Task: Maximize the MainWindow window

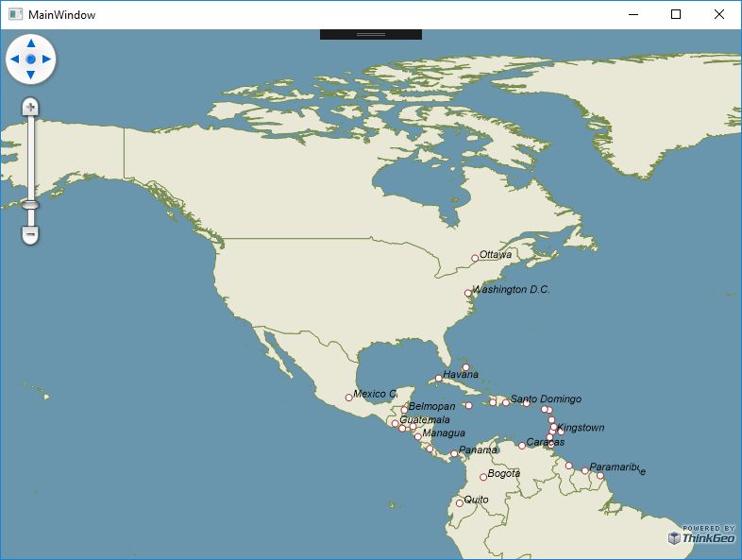Action: click(675, 15)
